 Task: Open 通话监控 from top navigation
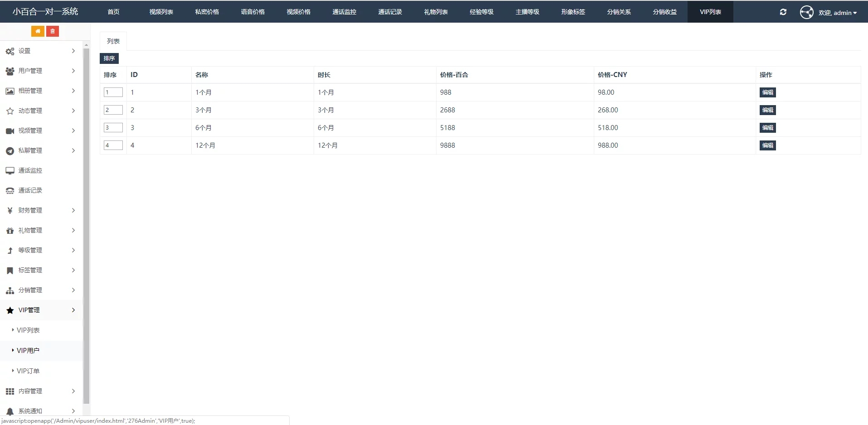[344, 12]
